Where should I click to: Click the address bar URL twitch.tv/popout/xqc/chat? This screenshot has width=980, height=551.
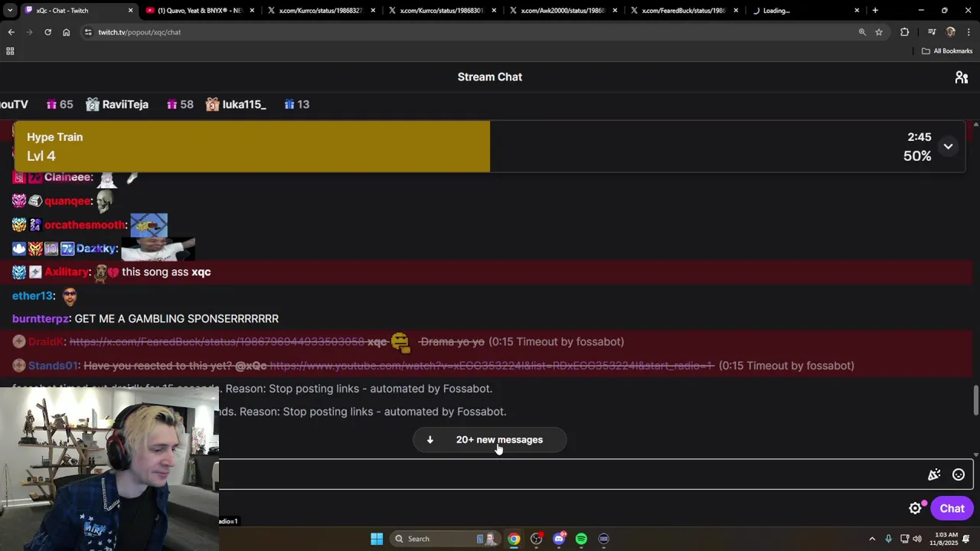tap(139, 32)
